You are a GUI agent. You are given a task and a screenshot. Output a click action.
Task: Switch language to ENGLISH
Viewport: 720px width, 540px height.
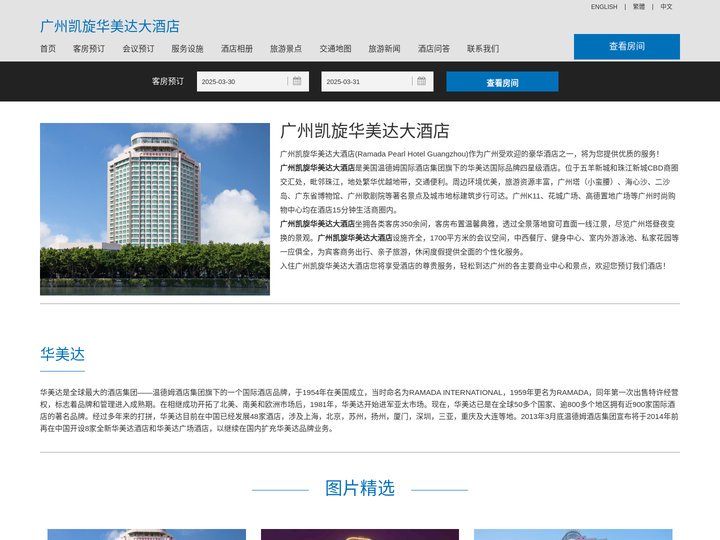(604, 7)
